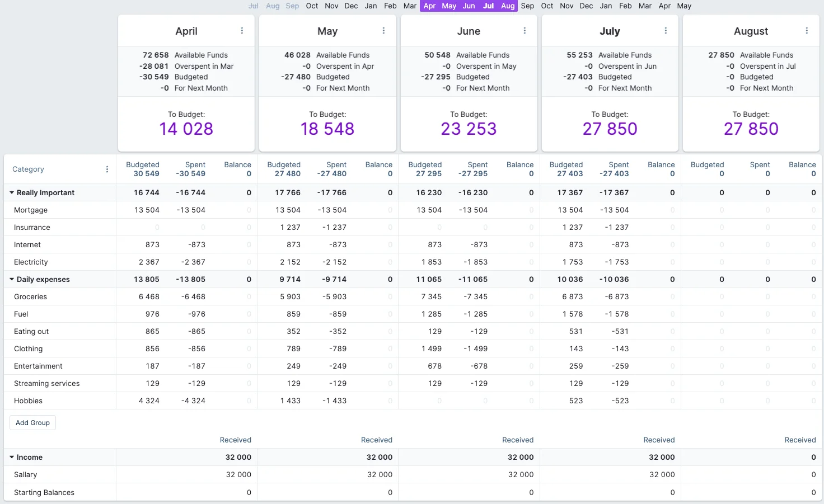This screenshot has width=824, height=504.
Task: Open the April month options menu
Action: 242,31
